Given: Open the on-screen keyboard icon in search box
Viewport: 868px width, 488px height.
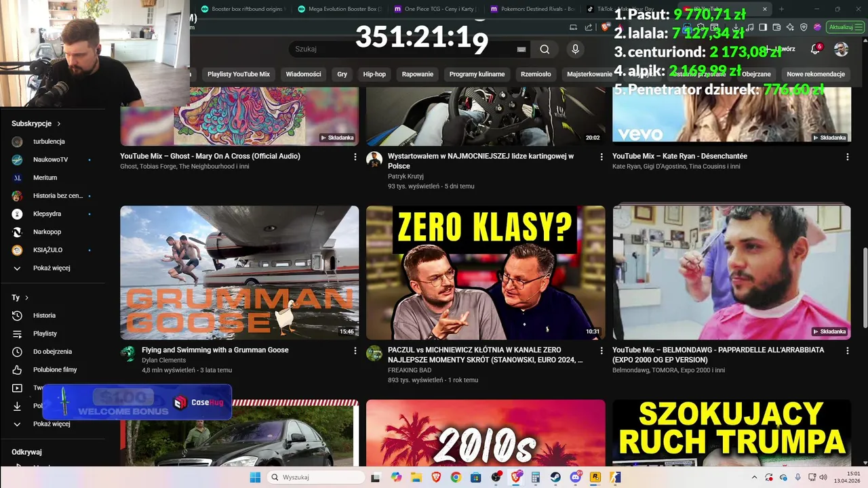Looking at the screenshot, I should (x=521, y=49).
